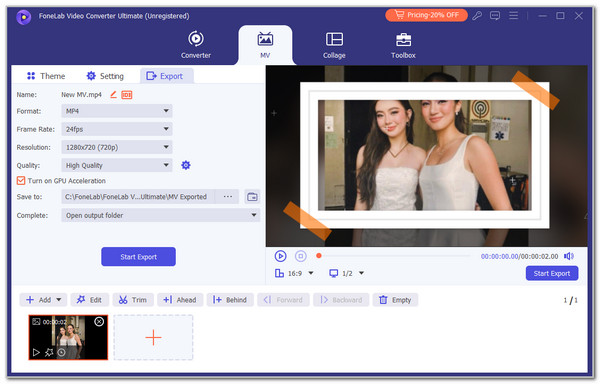Open the feedback chat icon
Viewport: 600px width, 384px height.
[x=495, y=16]
